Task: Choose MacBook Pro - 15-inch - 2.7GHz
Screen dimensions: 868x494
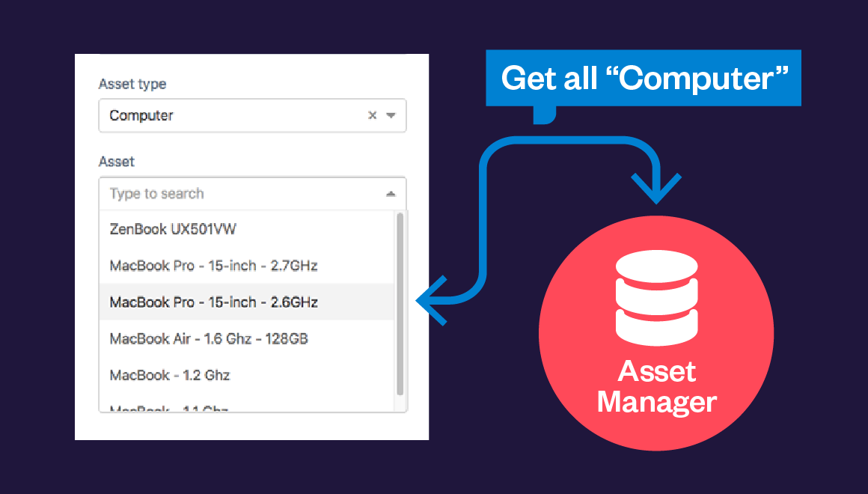Action: tap(247, 265)
